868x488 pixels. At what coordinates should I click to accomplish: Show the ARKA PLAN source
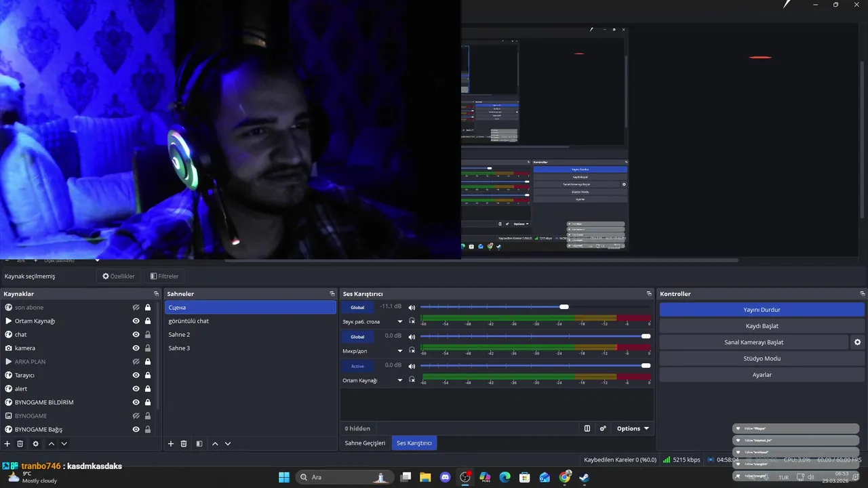(x=136, y=362)
